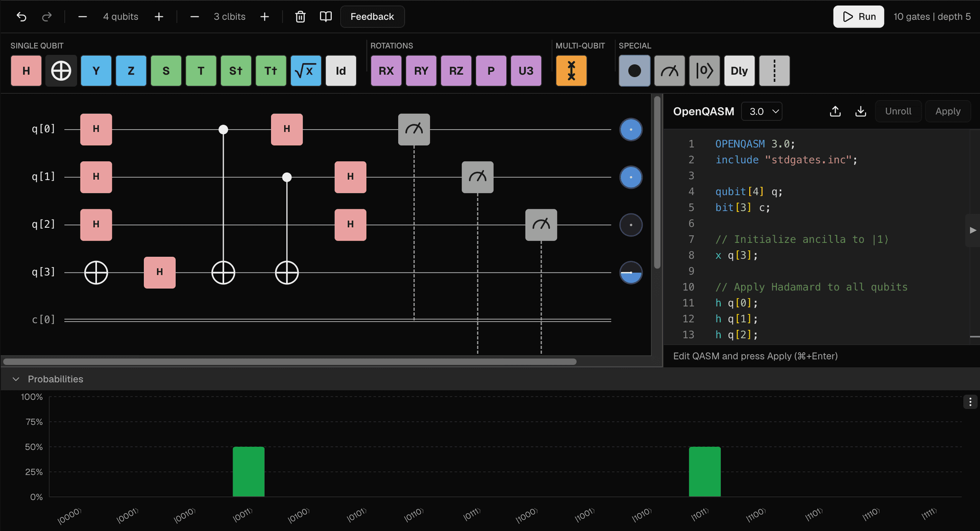Select the T-dagger gate
980x531 pixels.
[x=271, y=71]
